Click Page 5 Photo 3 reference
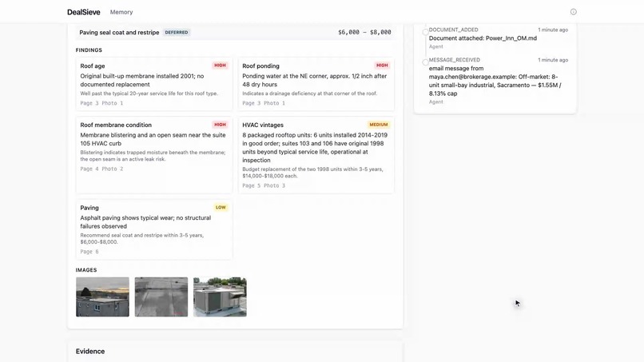Screen dimensions: 644x362 pyautogui.click(x=264, y=185)
